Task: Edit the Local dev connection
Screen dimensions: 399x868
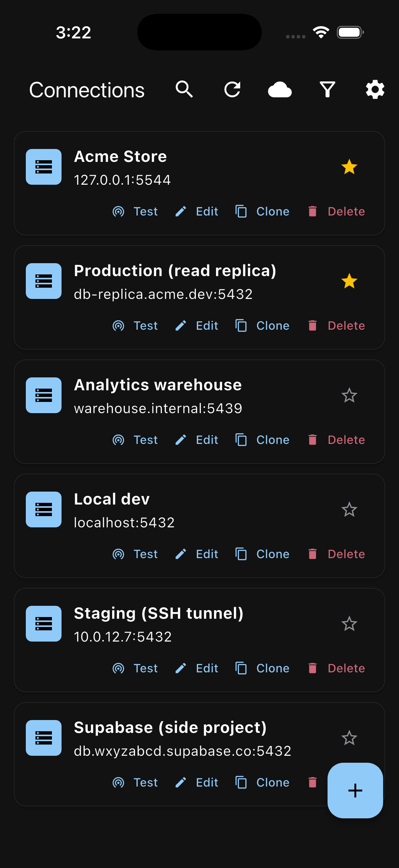Action: [x=197, y=554]
